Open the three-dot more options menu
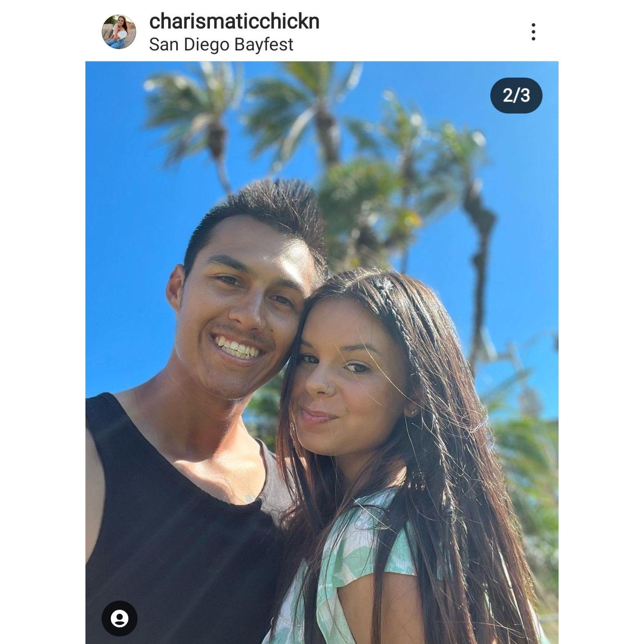This screenshot has height=644, width=644. (x=533, y=32)
